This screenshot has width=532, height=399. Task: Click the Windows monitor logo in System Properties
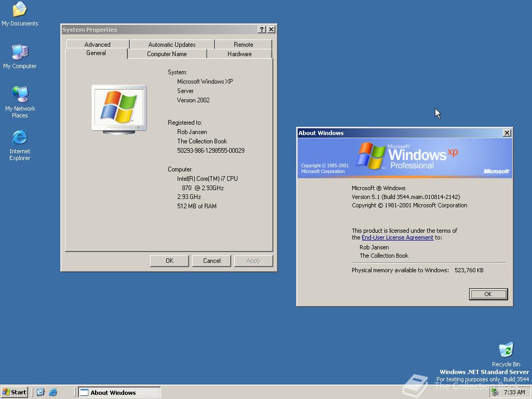pyautogui.click(x=119, y=109)
